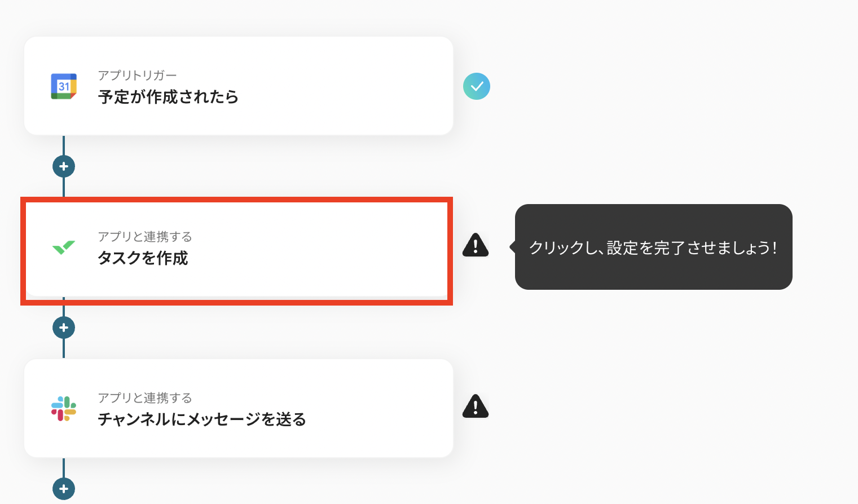This screenshot has height=504, width=858.
Task: Click the blue completed checkmark badge
Action: point(477,86)
